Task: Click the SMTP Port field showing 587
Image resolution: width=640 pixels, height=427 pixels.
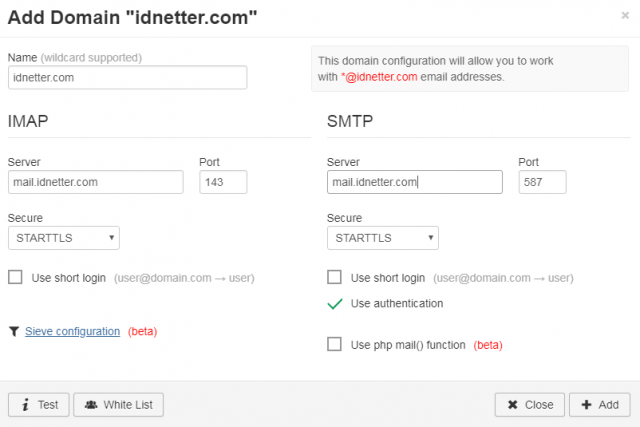Action: (542, 182)
